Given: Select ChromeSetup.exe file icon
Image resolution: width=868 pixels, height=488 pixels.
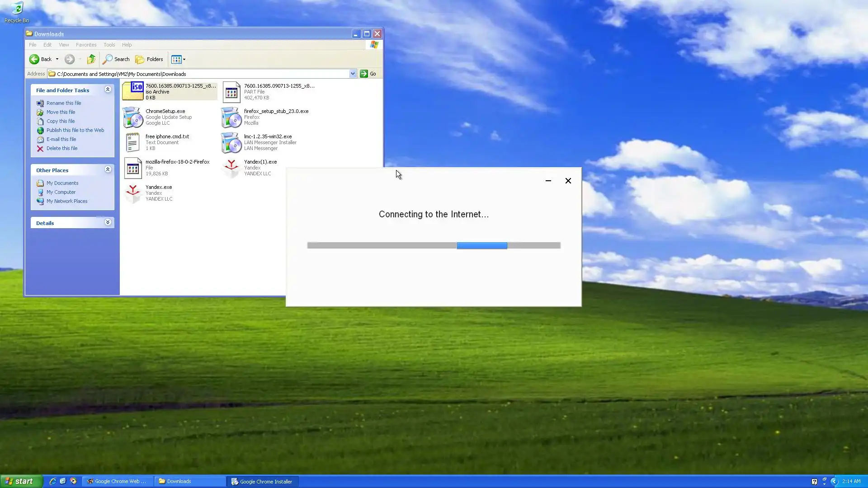Looking at the screenshot, I should [x=133, y=117].
